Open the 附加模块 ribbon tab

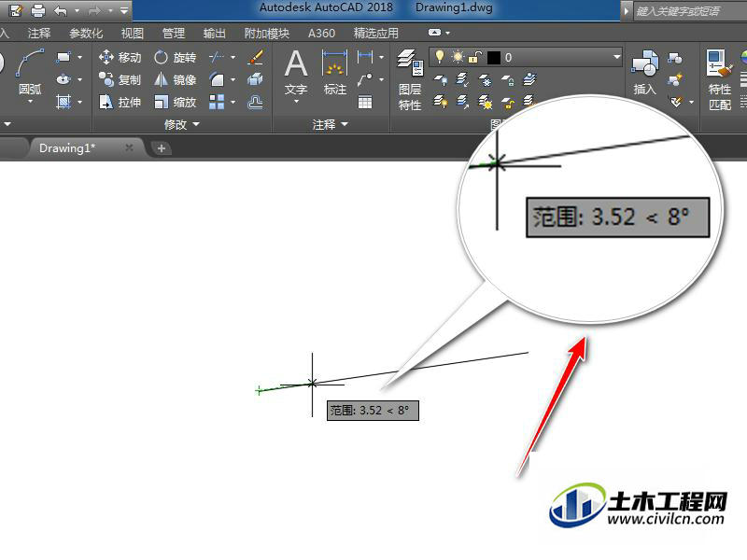point(267,34)
